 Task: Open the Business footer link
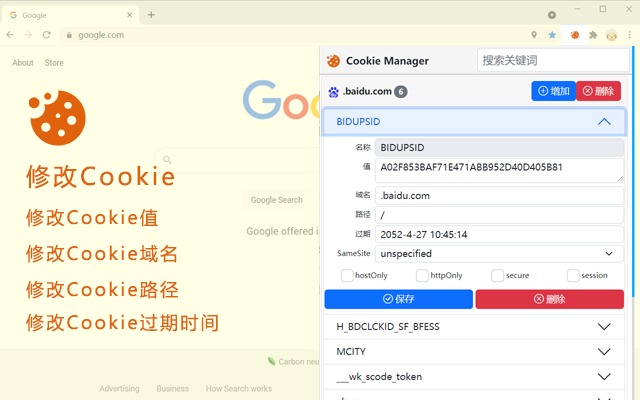[x=172, y=389]
